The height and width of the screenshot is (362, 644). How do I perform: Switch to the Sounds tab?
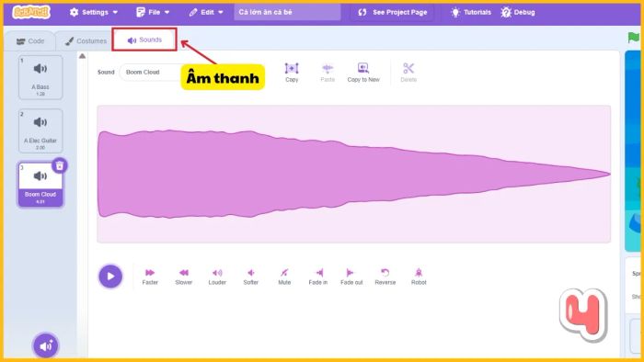(144, 40)
